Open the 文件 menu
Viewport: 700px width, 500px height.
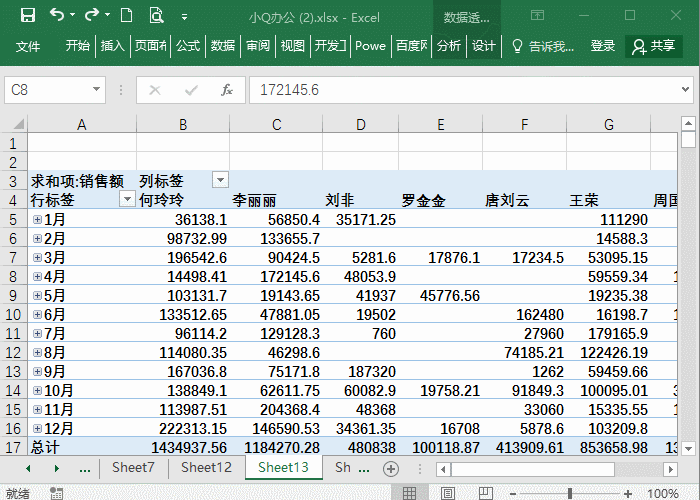pos(28,46)
